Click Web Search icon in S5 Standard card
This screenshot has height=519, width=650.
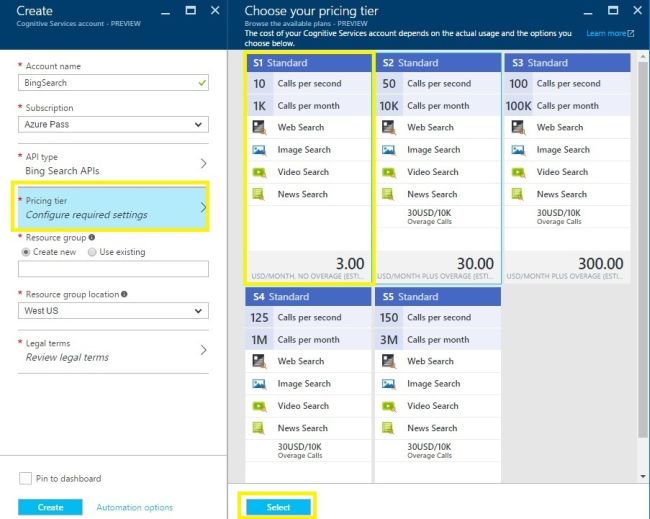388,361
